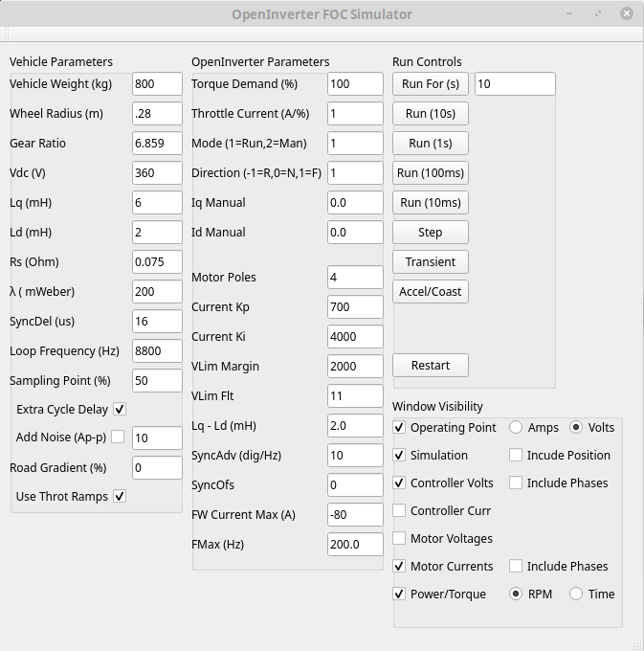Click SyncAdv (dig/Hz) field

click(x=355, y=456)
